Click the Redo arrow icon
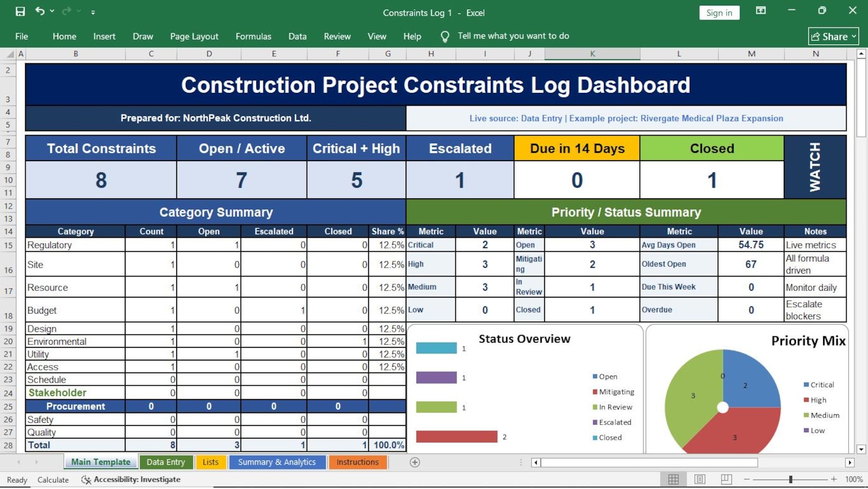Screen dimensions: 868x489 point(67,11)
